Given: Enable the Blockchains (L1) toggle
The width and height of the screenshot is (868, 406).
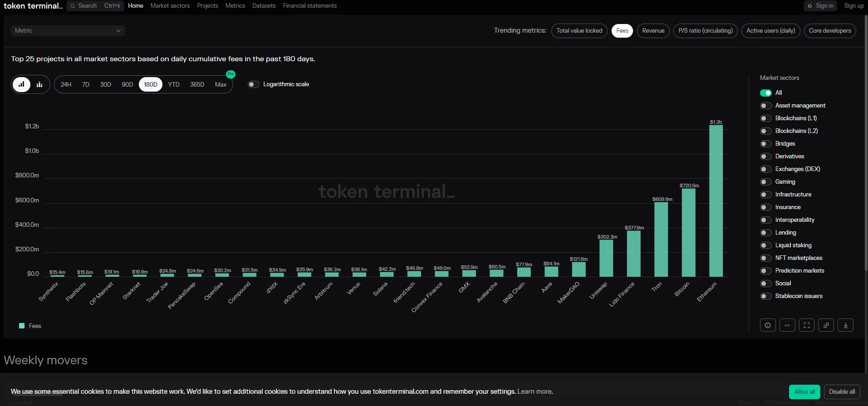Looking at the screenshot, I should pyautogui.click(x=766, y=118).
